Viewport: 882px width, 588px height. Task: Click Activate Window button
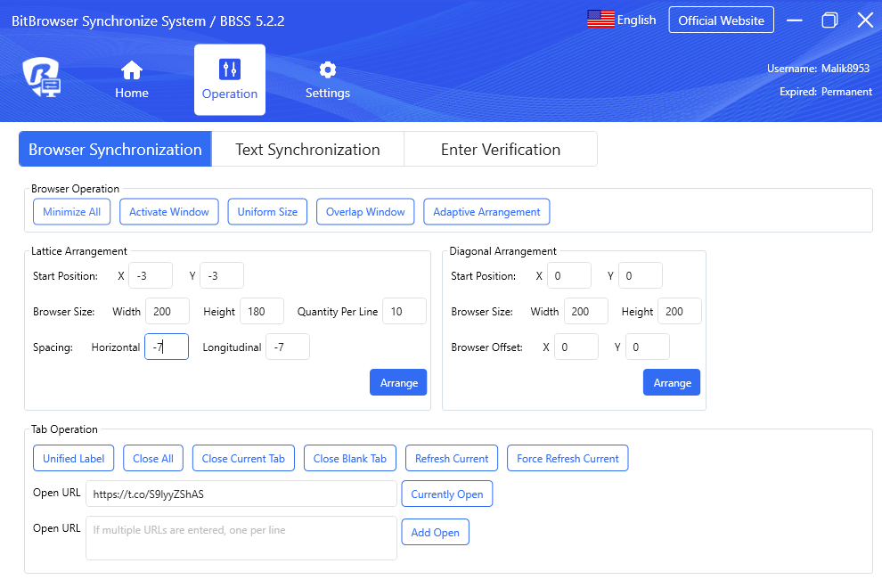[168, 212]
